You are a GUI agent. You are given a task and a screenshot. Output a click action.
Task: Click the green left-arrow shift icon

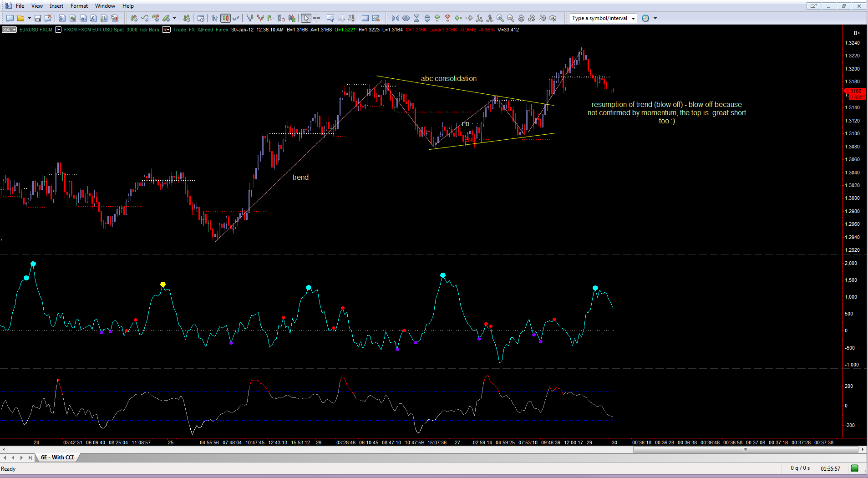coord(458,18)
